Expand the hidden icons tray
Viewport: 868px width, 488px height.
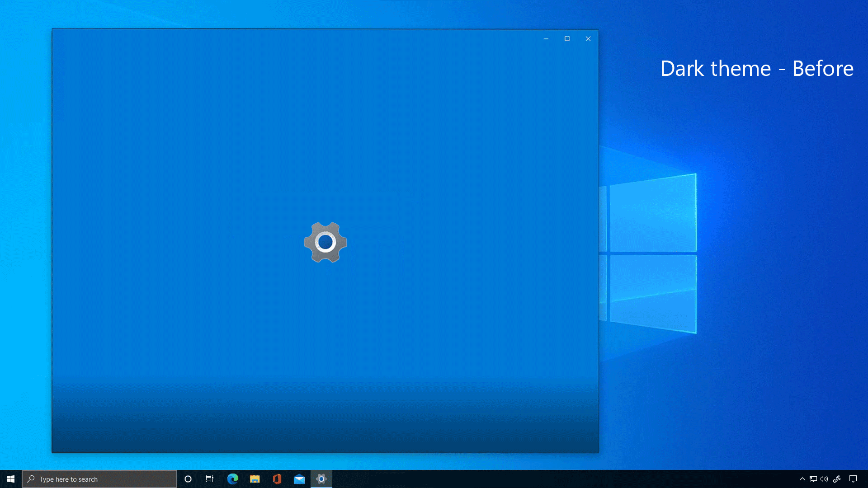[x=802, y=479]
